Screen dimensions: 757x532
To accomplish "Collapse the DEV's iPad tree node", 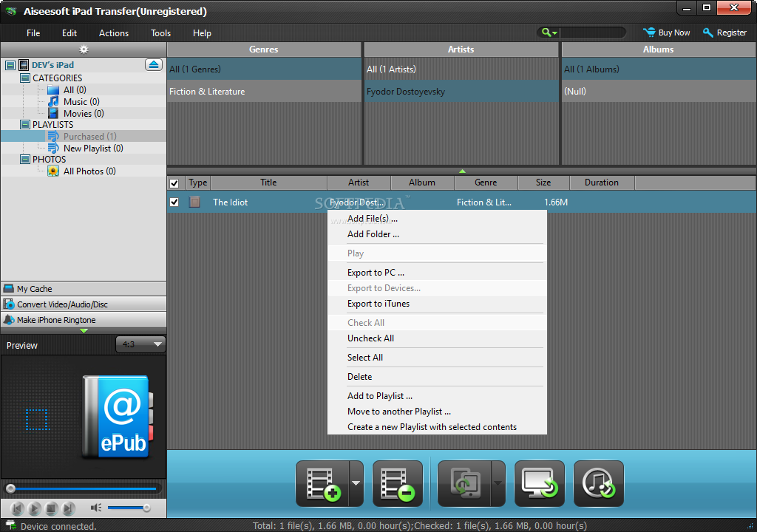I will point(10,65).
